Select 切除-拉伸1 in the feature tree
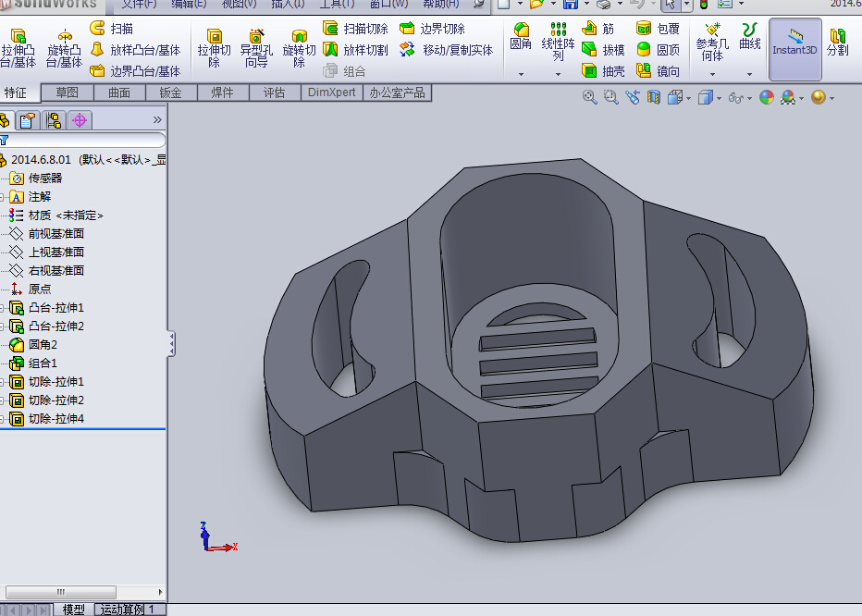Viewport: 862px width, 616px height. (x=55, y=382)
